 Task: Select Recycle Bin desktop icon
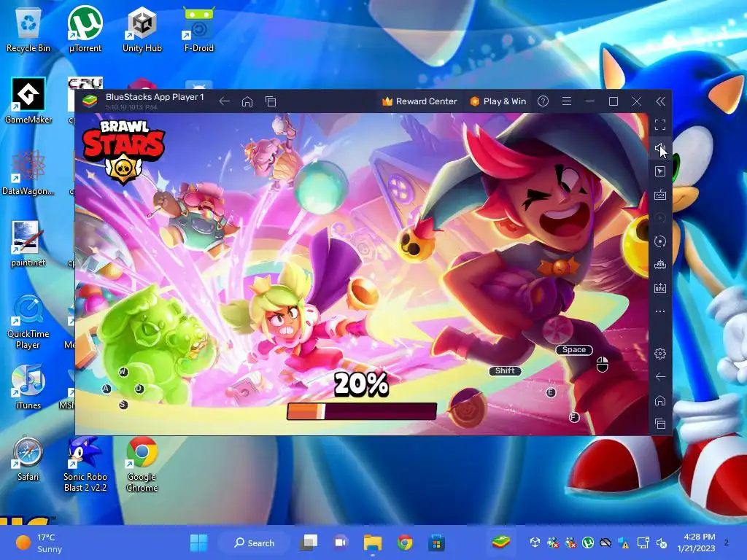click(x=28, y=31)
